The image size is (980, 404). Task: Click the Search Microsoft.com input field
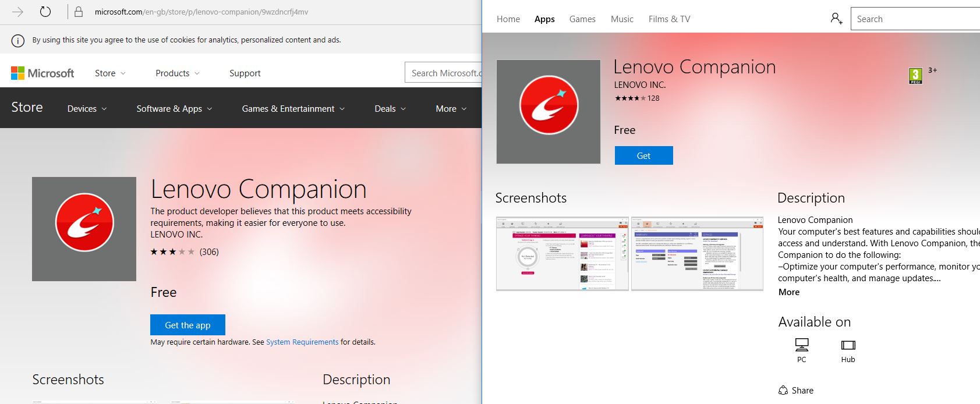[444, 73]
